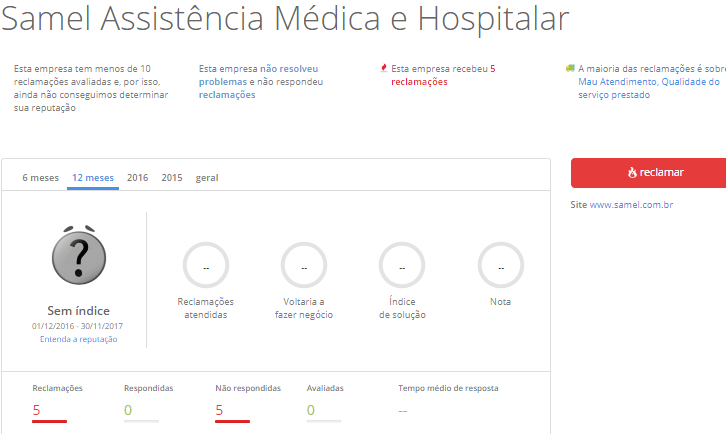Click the Tempo médio de resposta value

pos(403,411)
